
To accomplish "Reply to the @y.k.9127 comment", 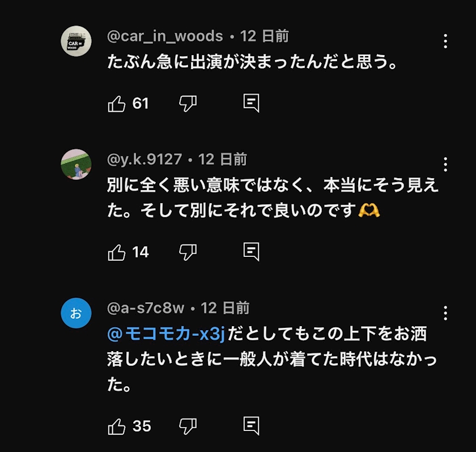I will (x=251, y=252).
